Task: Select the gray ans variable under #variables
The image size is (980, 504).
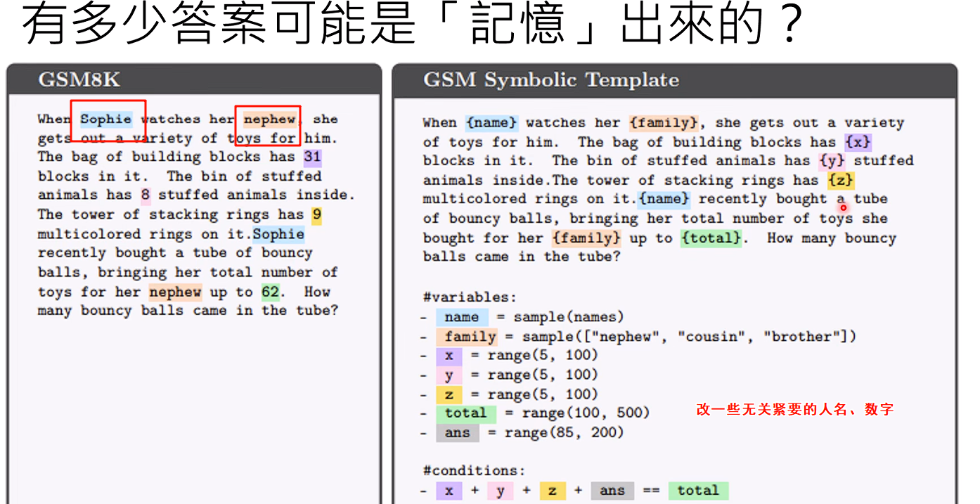Action: pyautogui.click(x=457, y=433)
